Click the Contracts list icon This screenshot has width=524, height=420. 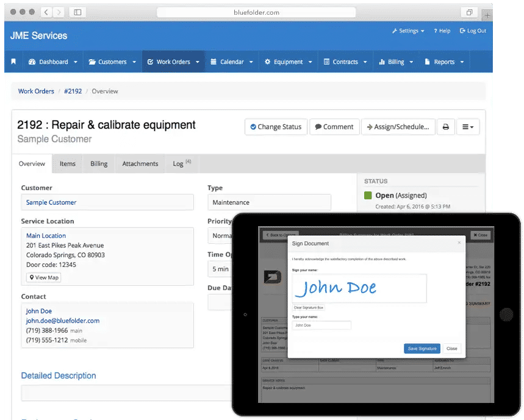click(x=326, y=62)
